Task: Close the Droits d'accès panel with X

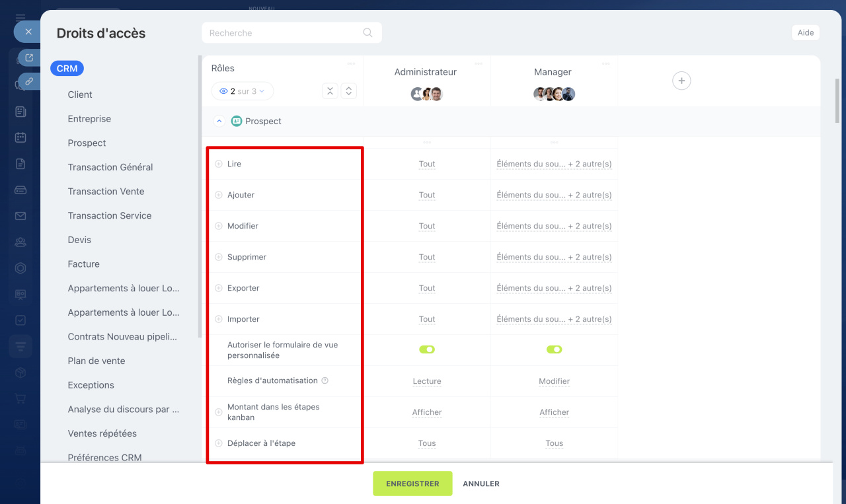Action: click(x=28, y=32)
